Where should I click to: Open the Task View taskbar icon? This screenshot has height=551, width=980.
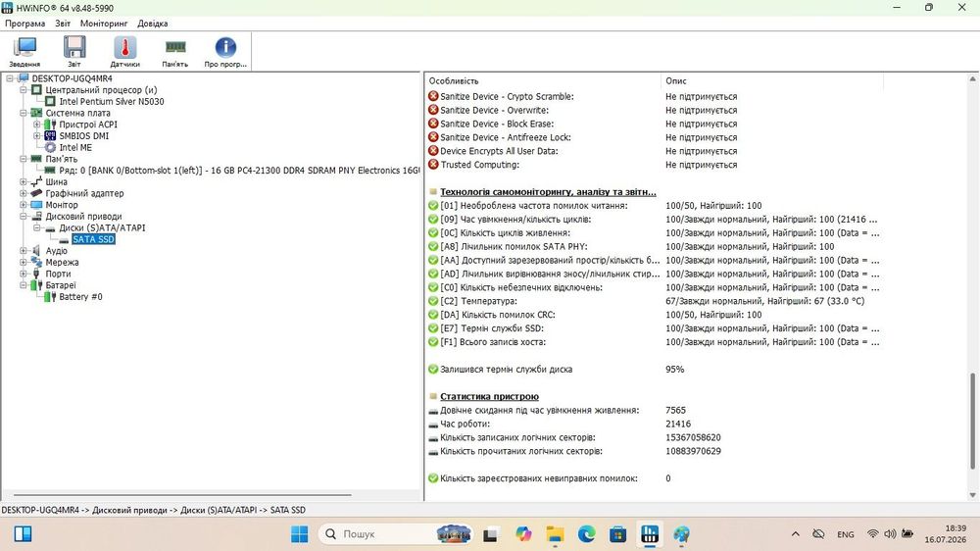tap(491, 534)
